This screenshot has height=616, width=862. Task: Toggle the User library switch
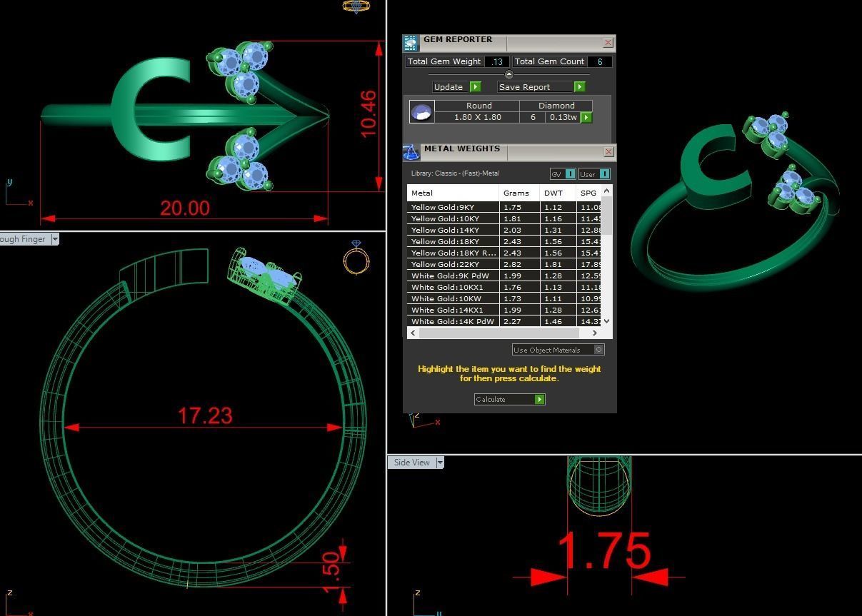click(603, 174)
